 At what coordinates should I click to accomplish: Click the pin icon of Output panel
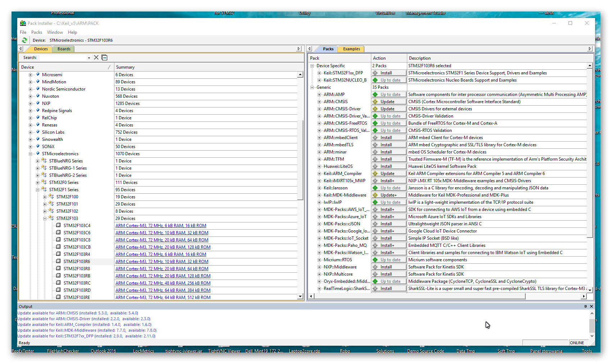tap(585, 307)
